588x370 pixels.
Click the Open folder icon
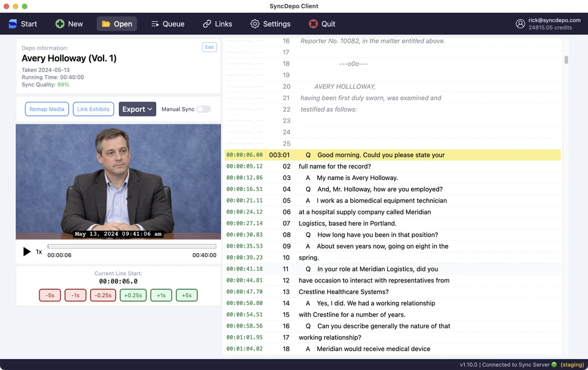[x=106, y=24]
